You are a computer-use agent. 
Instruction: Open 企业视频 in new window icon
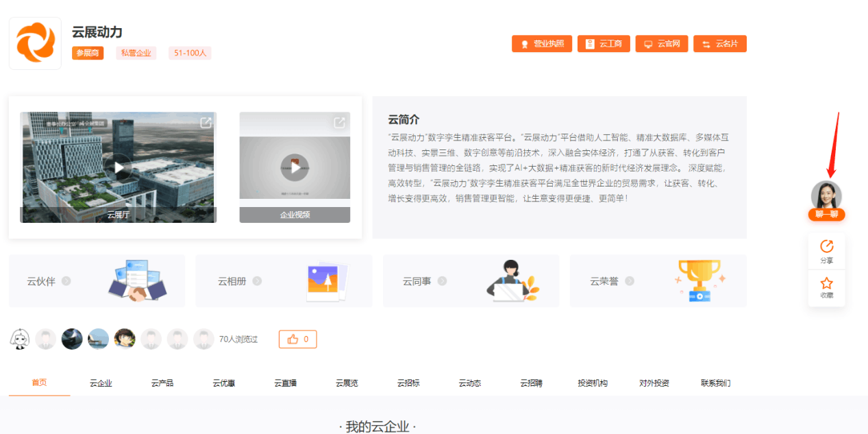coord(339,123)
